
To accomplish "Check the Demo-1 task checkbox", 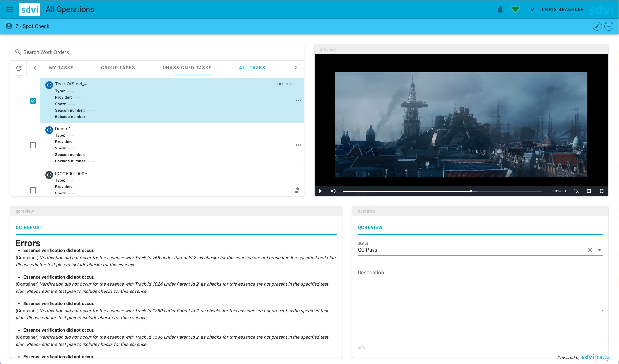I will coord(33,145).
